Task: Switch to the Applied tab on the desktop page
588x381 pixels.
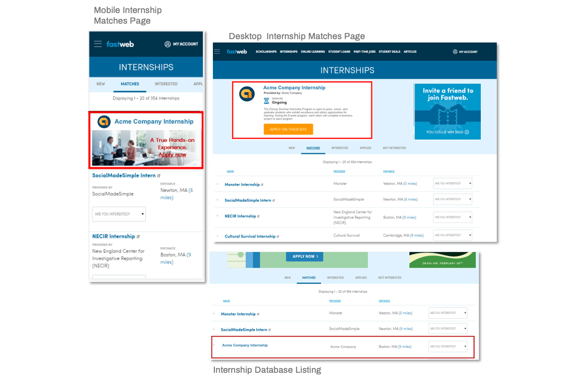Action: pyautogui.click(x=365, y=148)
